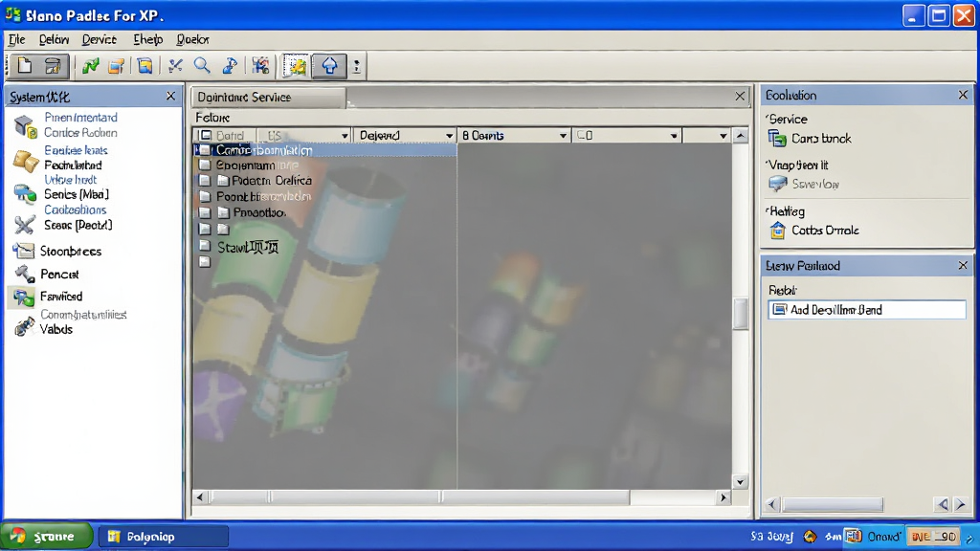Screen dimensions: 980x551
Task: Expand the Dejeand column dropdown
Action: (x=449, y=136)
